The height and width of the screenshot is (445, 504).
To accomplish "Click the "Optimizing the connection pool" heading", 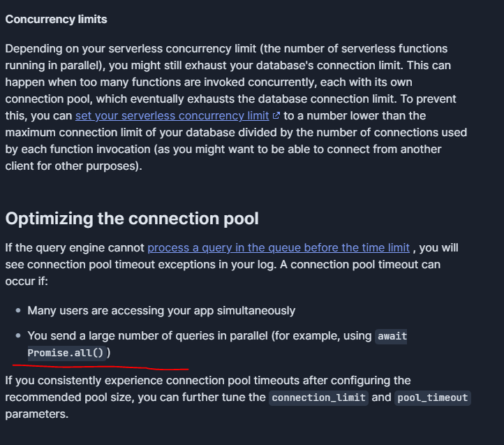I will (x=132, y=219).
